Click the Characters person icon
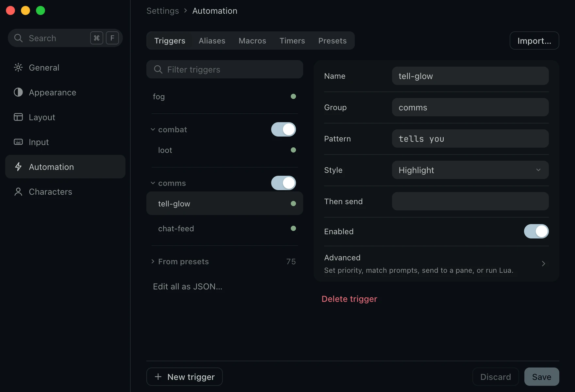The width and height of the screenshot is (575, 392). (18, 192)
